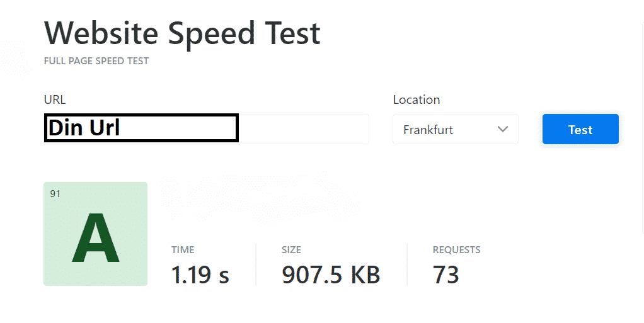Open the Frankfurt location dropdown
Screen dimensions: 644x323
click(455, 130)
